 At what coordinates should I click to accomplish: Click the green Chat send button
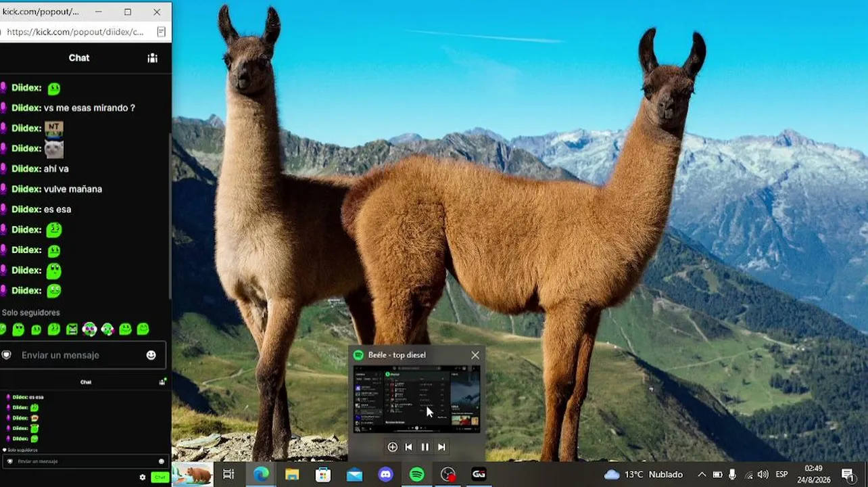(x=160, y=478)
